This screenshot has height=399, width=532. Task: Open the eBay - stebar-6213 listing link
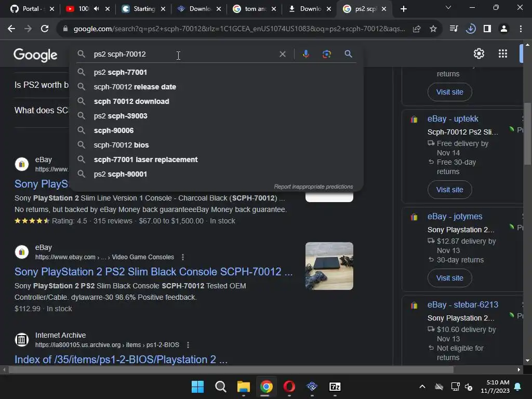tap(463, 304)
